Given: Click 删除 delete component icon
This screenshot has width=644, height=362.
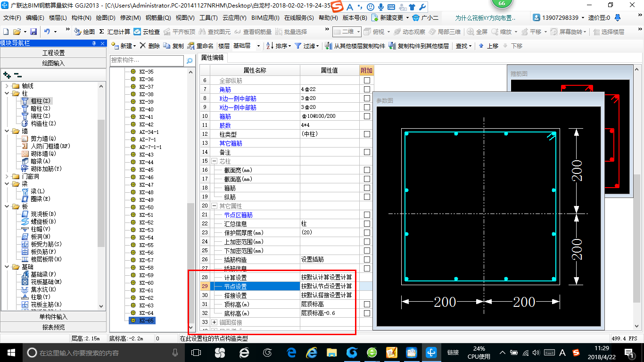Looking at the screenshot, I should 150,46.
